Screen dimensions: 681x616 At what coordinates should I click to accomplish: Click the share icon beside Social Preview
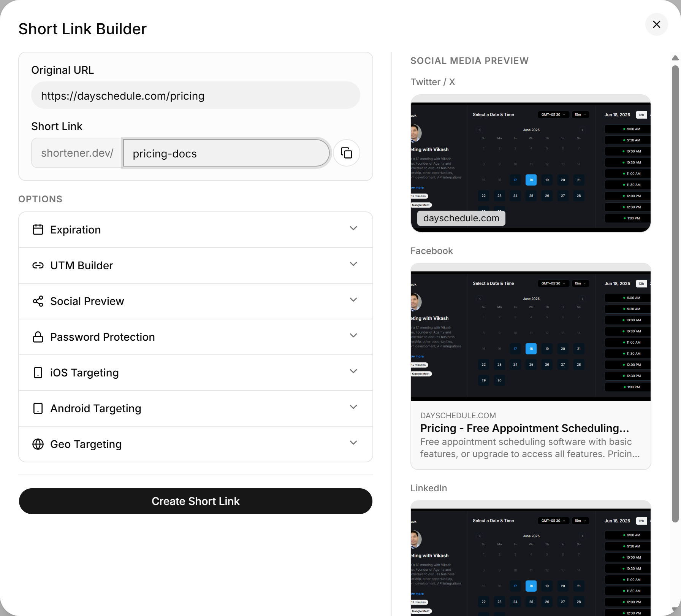click(38, 301)
